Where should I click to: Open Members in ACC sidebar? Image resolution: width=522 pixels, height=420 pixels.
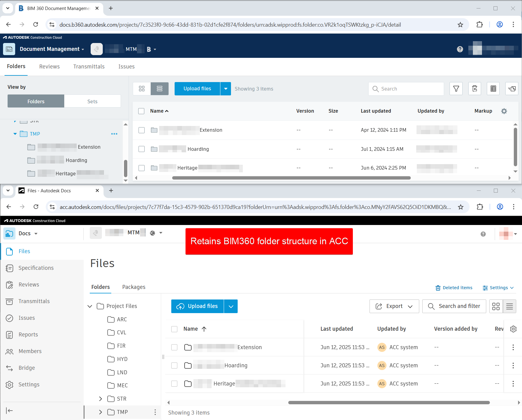pyautogui.click(x=30, y=351)
